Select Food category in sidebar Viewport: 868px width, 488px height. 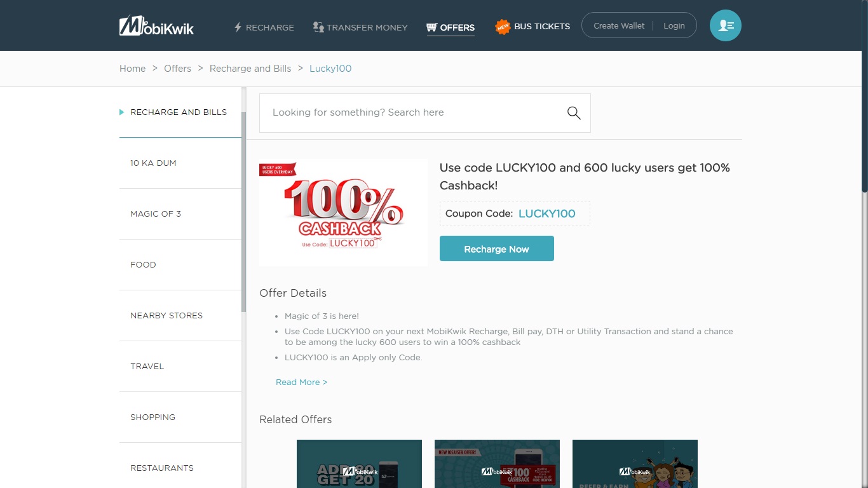tap(143, 265)
